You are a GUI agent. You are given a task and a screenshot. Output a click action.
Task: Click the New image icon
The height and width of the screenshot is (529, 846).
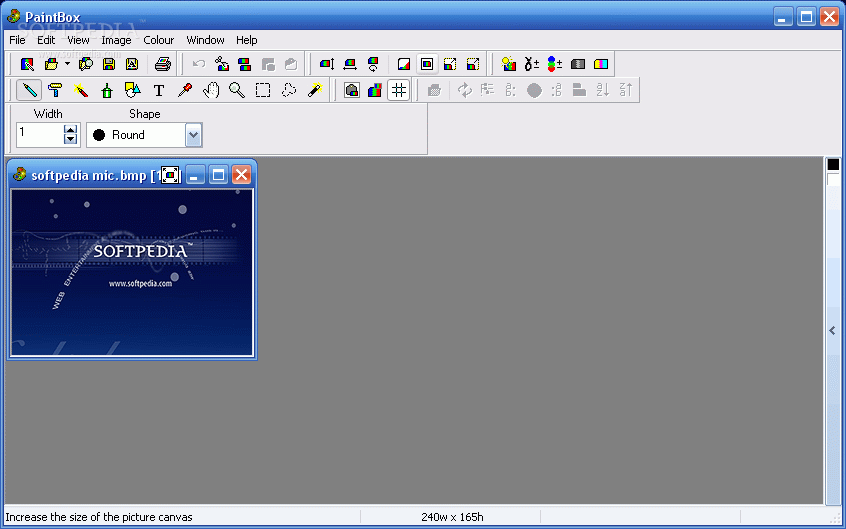click(27, 64)
